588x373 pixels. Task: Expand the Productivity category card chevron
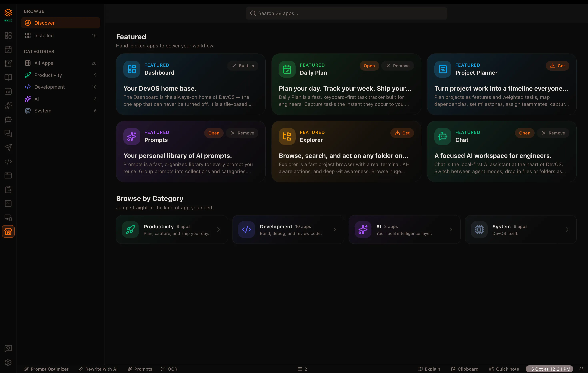coord(218,229)
